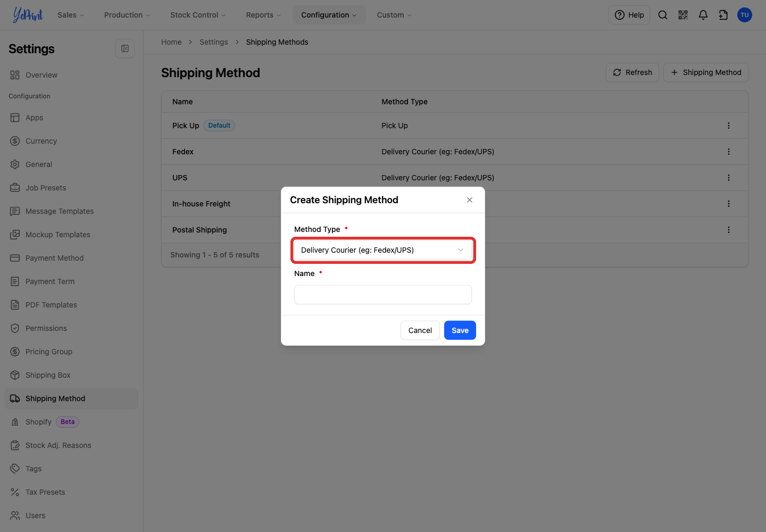The image size is (766, 532).
Task: Open Tax Presets settings
Action: [71, 492]
